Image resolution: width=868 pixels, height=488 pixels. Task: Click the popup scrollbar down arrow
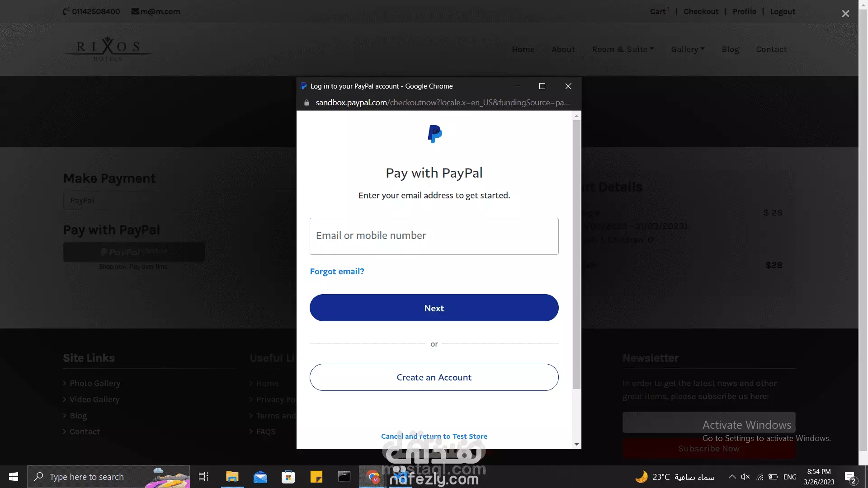(576, 444)
